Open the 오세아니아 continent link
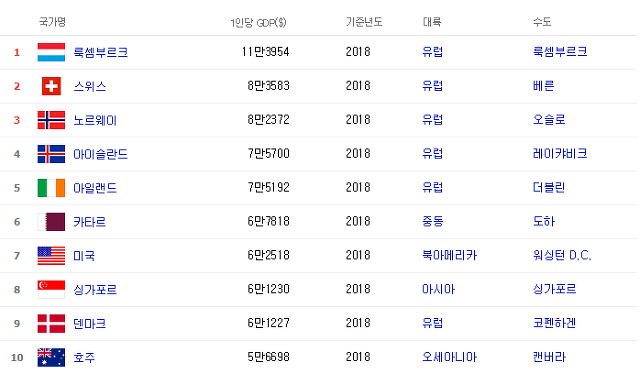 (x=449, y=357)
